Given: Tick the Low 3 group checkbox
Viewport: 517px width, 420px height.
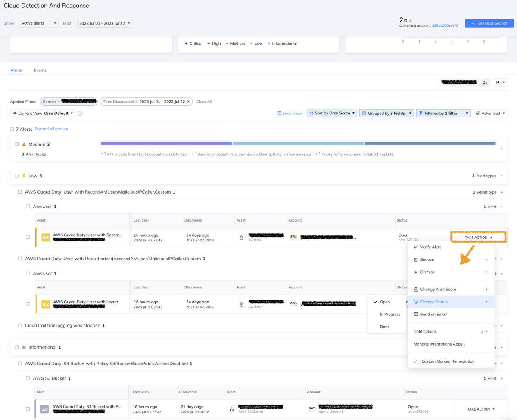Looking at the screenshot, I should click(17, 176).
